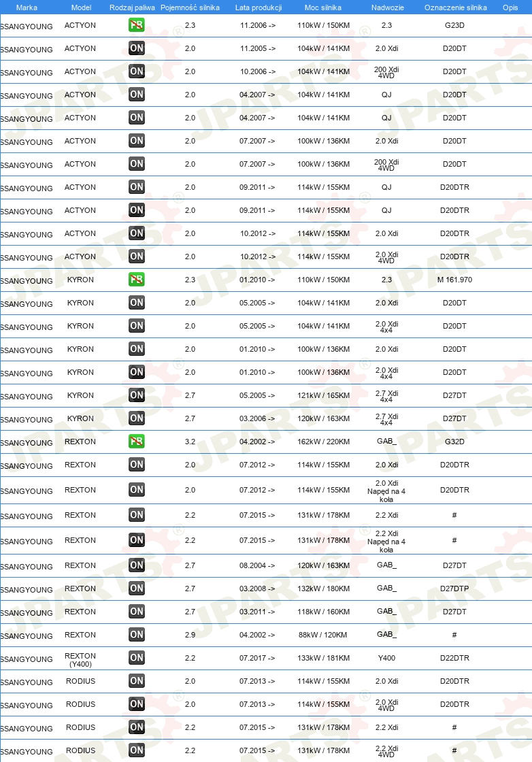Click the Marka column header

27,7
